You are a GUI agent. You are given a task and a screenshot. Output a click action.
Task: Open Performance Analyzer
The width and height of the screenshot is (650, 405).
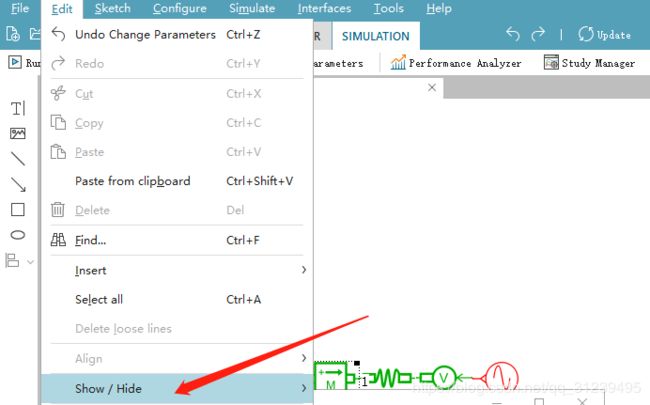[456, 63]
